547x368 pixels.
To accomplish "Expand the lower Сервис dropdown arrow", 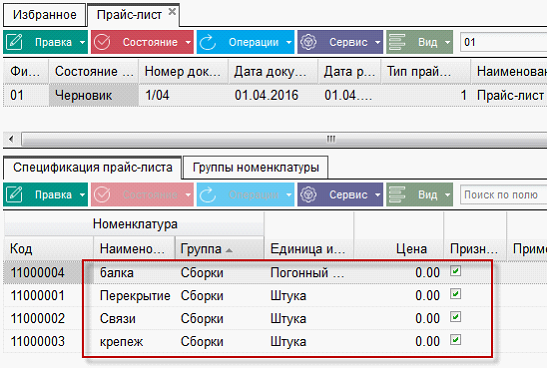I will [x=378, y=195].
